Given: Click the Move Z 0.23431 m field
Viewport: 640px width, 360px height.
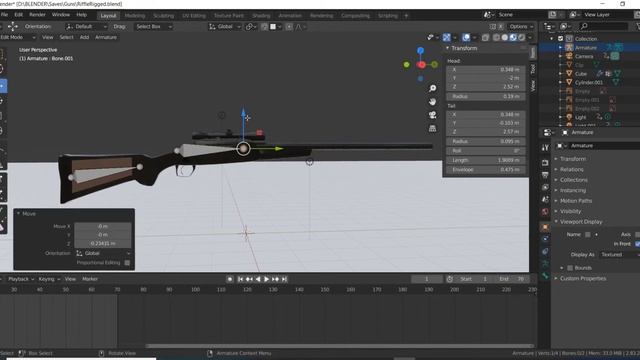Looking at the screenshot, I should click(x=103, y=243).
